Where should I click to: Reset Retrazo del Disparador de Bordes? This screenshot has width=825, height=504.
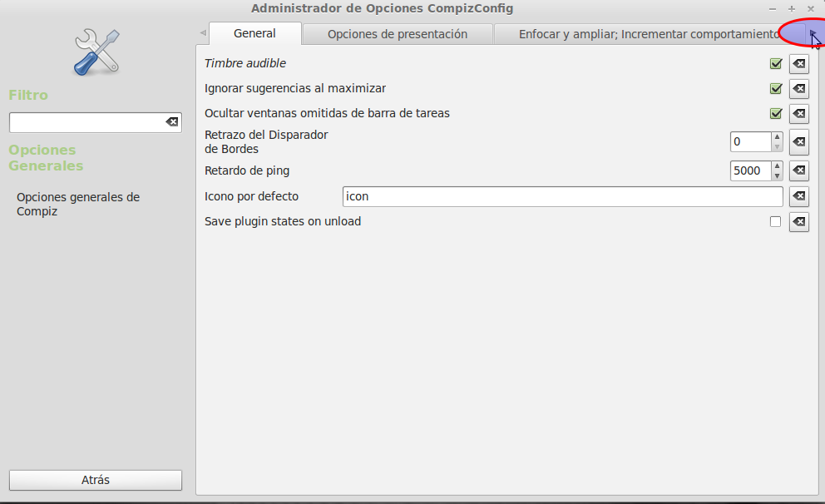[798, 142]
